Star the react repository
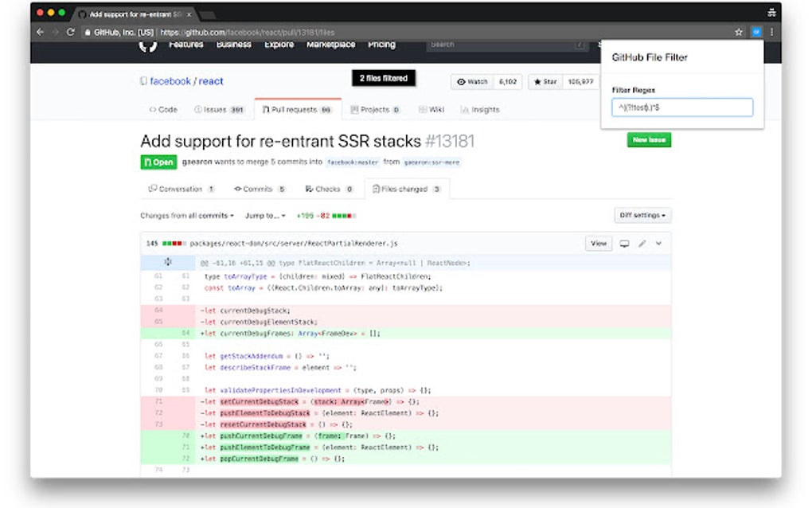812x508 pixels. (544, 81)
